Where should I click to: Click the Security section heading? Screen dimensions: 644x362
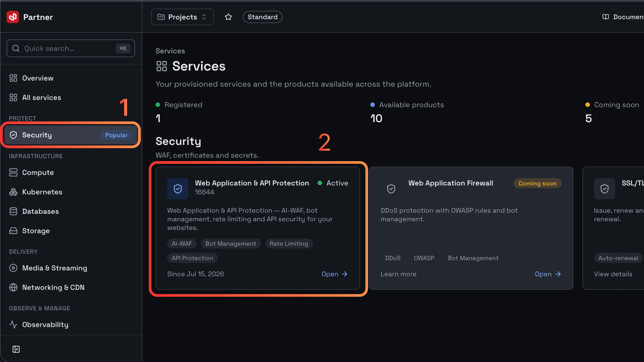(178, 141)
